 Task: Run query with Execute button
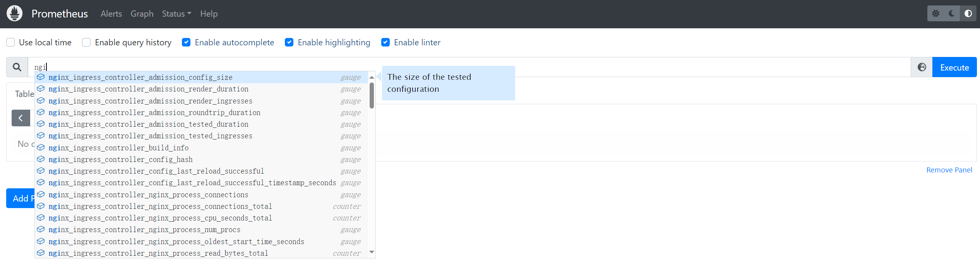[954, 67]
